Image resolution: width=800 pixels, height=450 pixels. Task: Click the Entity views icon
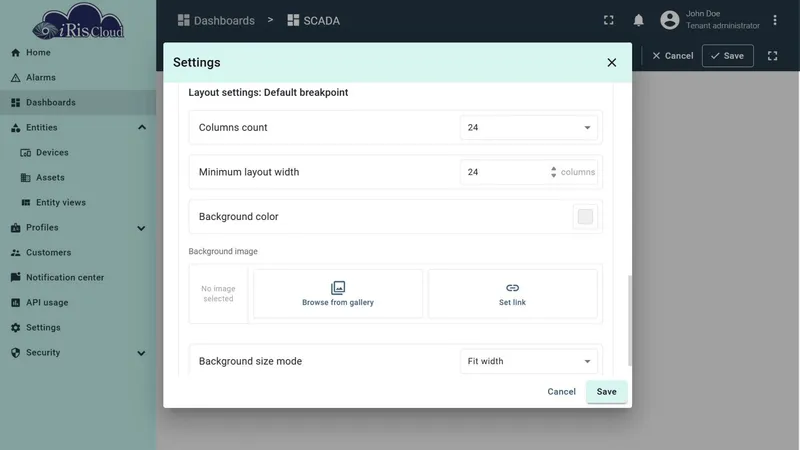coord(26,203)
